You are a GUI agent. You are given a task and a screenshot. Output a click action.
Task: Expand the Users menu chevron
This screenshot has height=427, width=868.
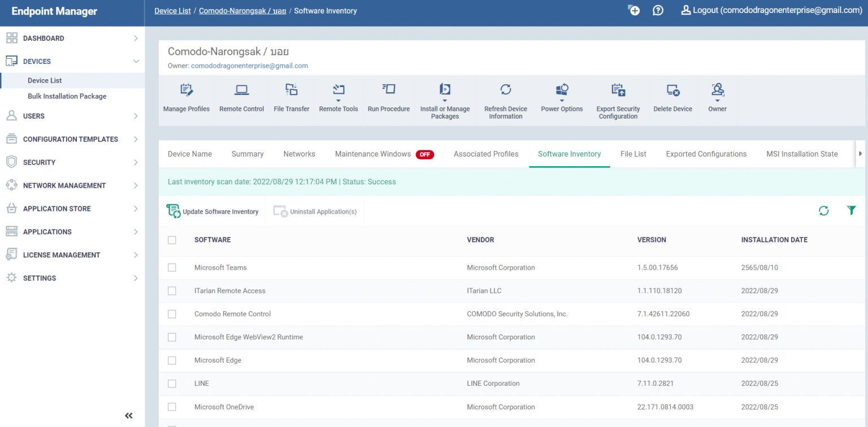[x=136, y=116]
